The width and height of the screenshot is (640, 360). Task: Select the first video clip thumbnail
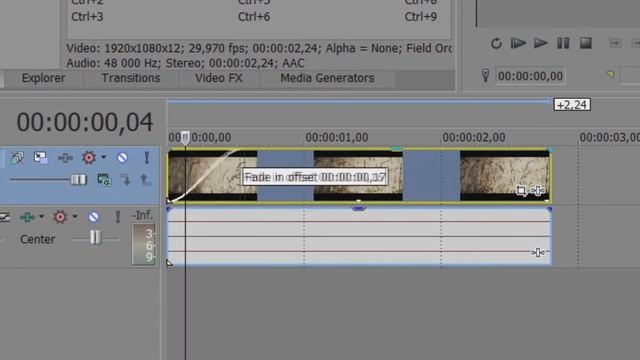(x=212, y=176)
